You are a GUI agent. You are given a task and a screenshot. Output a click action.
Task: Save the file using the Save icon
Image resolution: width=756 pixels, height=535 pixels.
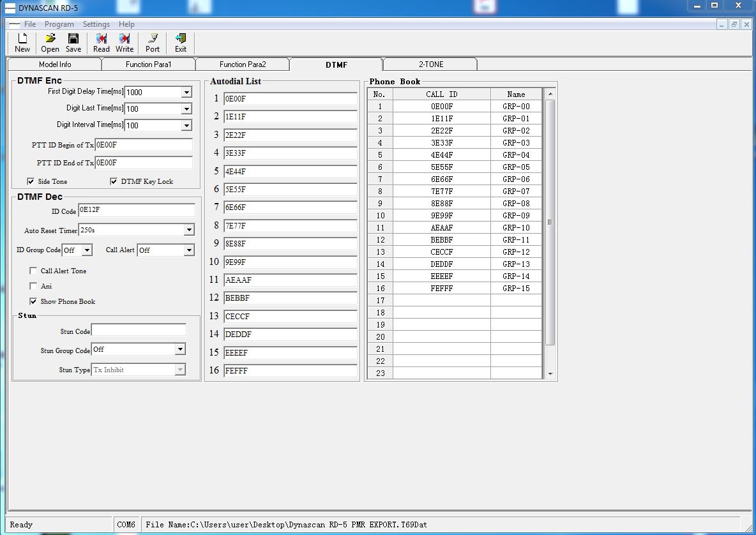pyautogui.click(x=73, y=43)
